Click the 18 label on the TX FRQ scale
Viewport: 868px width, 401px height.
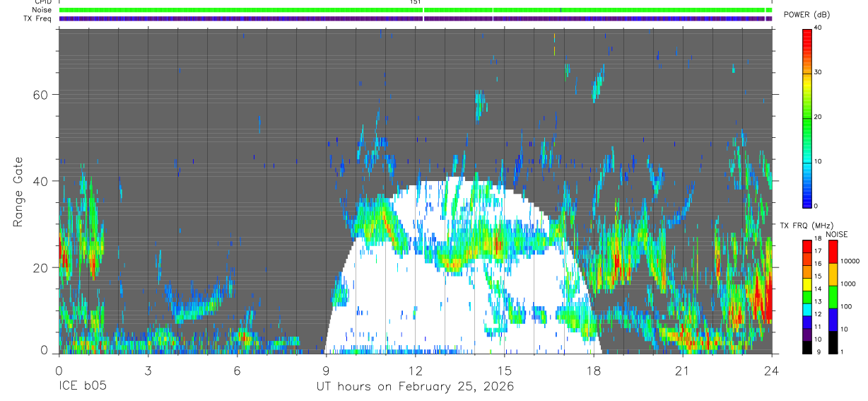tap(818, 239)
